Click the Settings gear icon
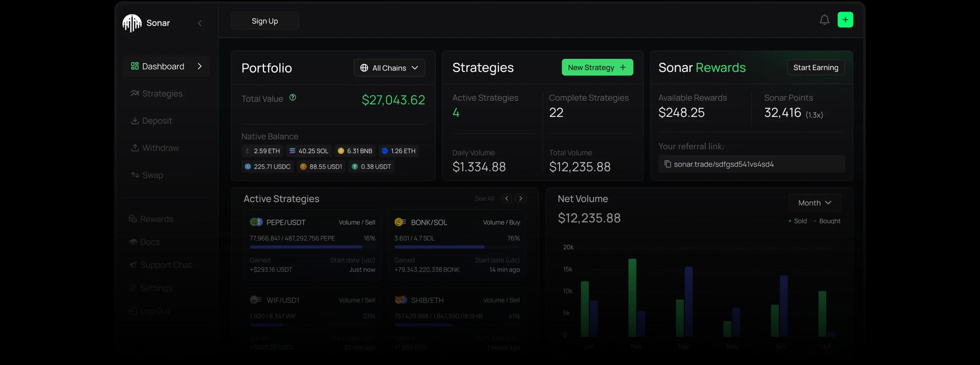Image resolution: width=980 pixels, height=365 pixels. click(132, 288)
